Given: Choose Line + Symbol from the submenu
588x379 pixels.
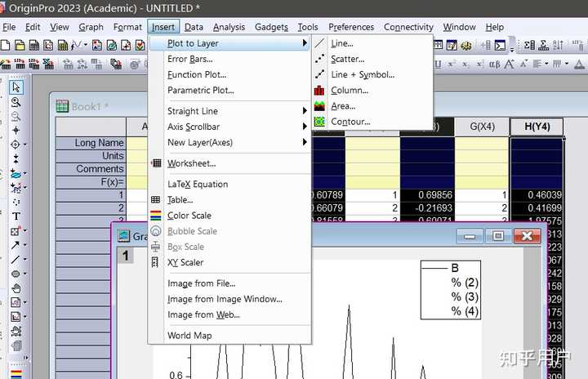Looking at the screenshot, I should pos(362,74).
